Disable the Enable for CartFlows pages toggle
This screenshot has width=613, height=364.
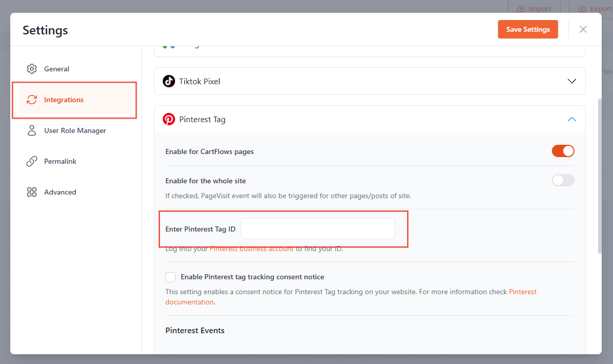pyautogui.click(x=563, y=151)
